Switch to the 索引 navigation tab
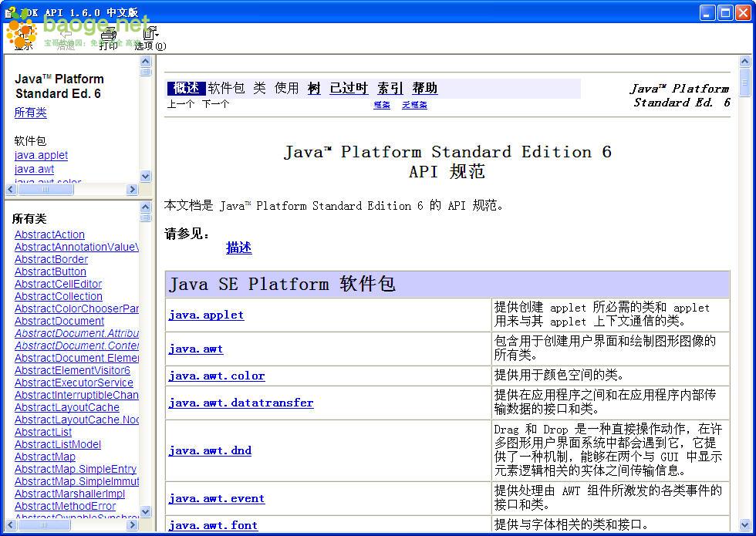 tap(390, 88)
